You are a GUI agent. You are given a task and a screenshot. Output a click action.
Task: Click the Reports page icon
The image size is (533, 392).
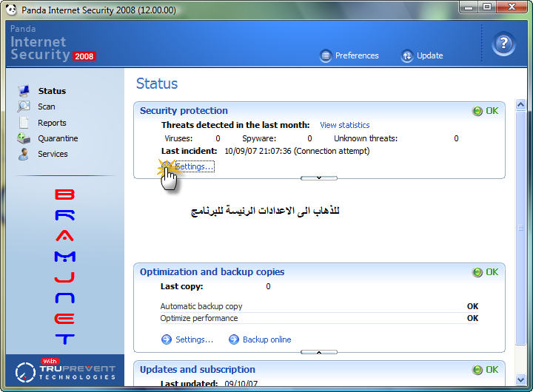24,122
